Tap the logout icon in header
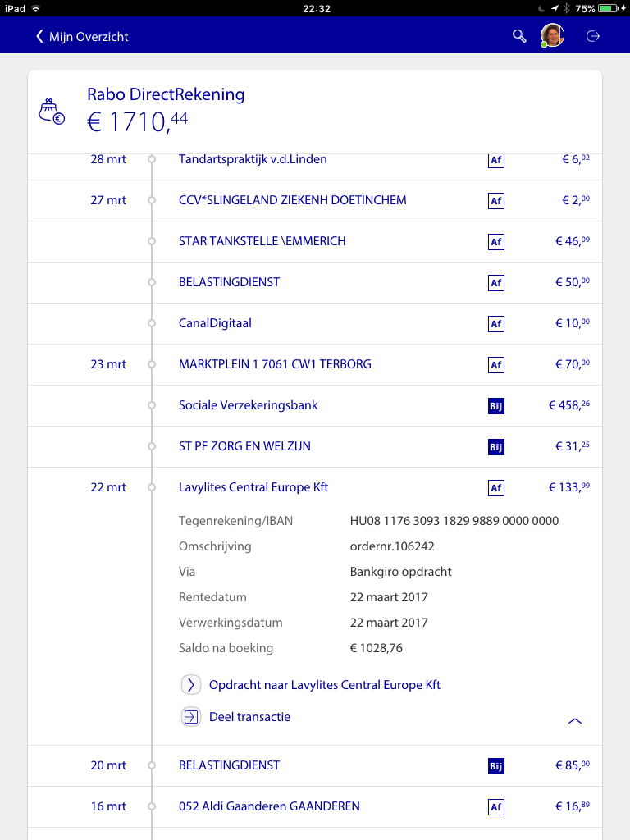630x840 pixels. (x=593, y=36)
